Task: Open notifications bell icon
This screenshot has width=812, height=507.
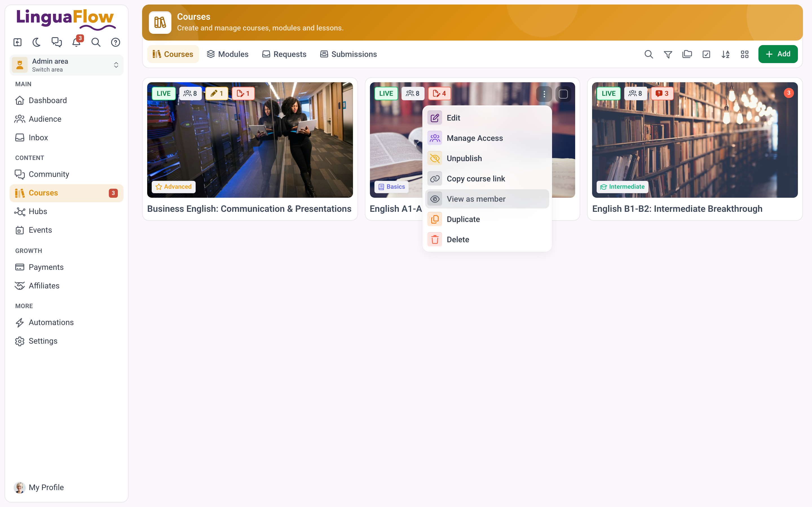Action: 76,42
